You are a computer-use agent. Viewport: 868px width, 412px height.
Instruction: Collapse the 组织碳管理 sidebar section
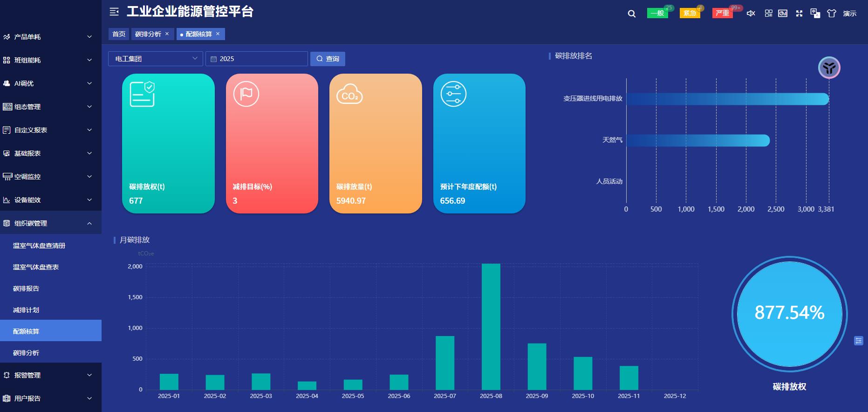click(x=50, y=223)
